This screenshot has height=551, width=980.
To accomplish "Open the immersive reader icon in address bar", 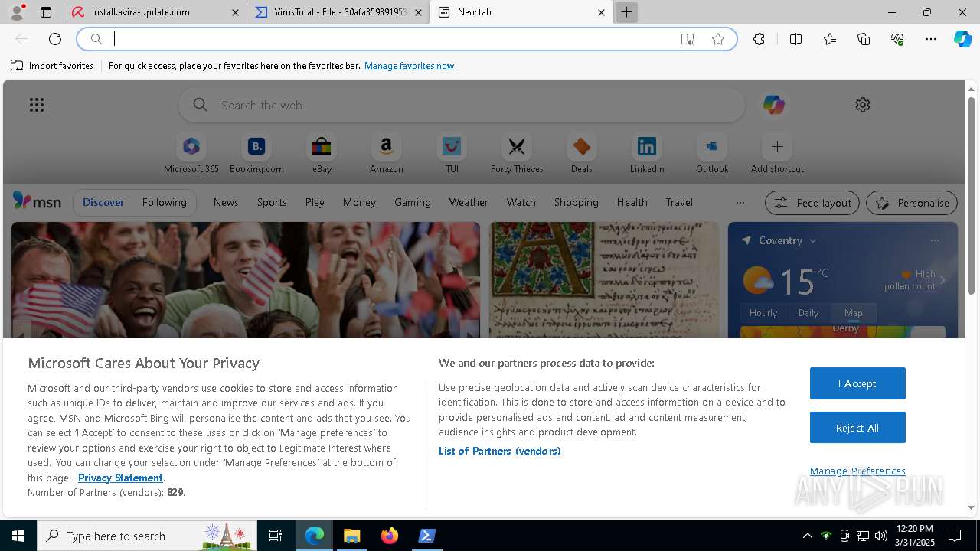I will (688, 39).
